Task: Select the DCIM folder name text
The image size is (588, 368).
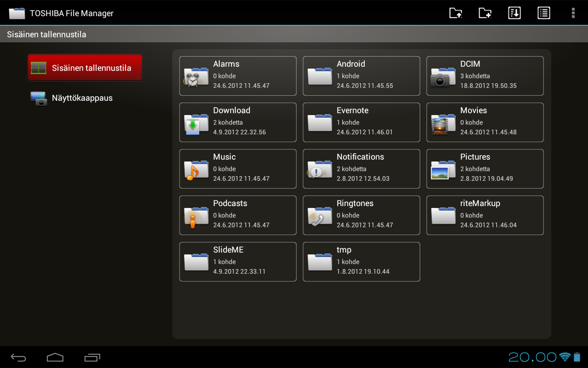Action: (x=470, y=64)
